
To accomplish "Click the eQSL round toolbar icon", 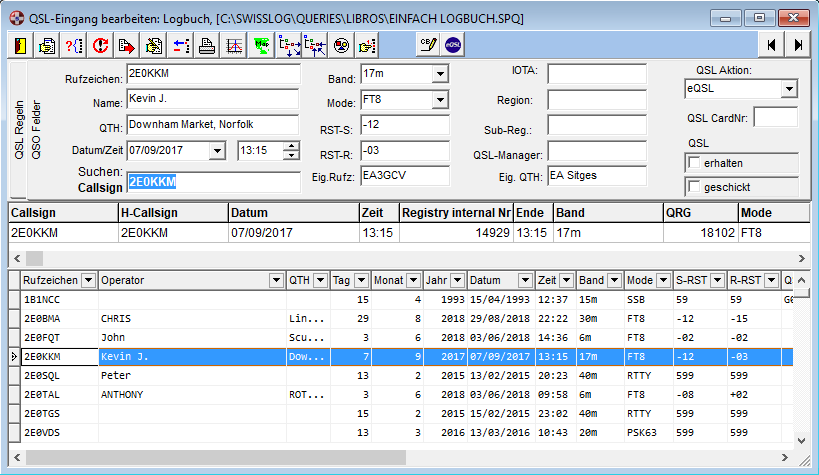I will (x=453, y=45).
